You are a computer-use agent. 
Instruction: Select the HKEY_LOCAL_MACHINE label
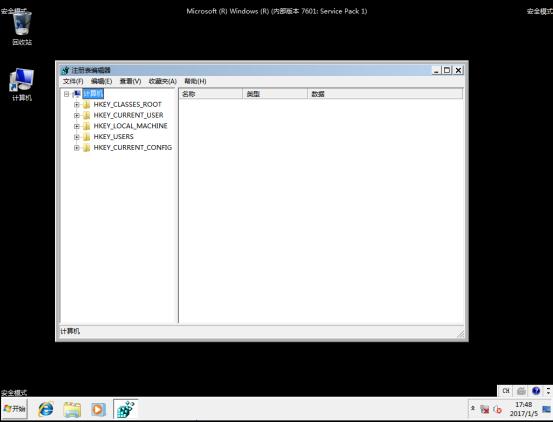(130, 126)
